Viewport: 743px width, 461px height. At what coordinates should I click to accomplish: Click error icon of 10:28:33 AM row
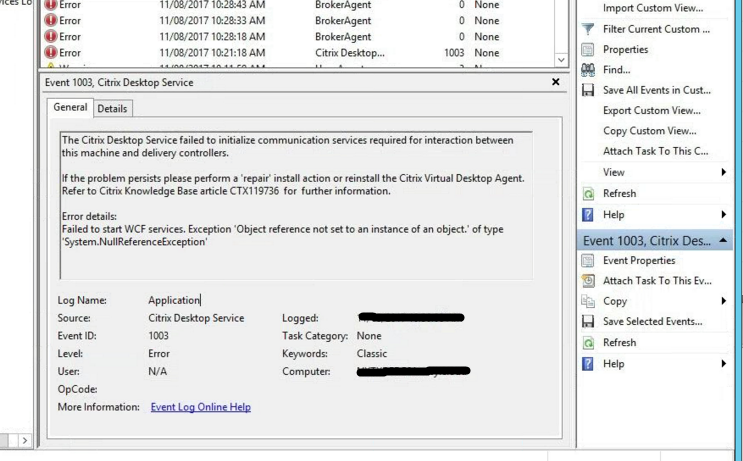[50, 20]
